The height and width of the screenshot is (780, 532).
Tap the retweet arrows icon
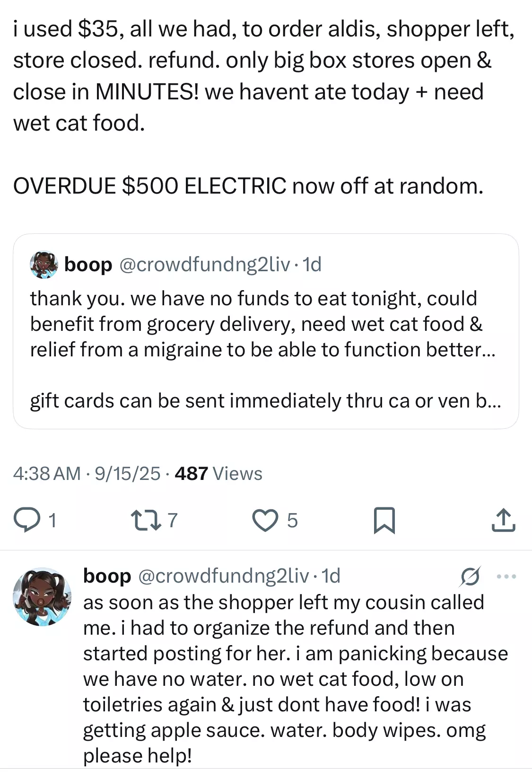pos(146,520)
